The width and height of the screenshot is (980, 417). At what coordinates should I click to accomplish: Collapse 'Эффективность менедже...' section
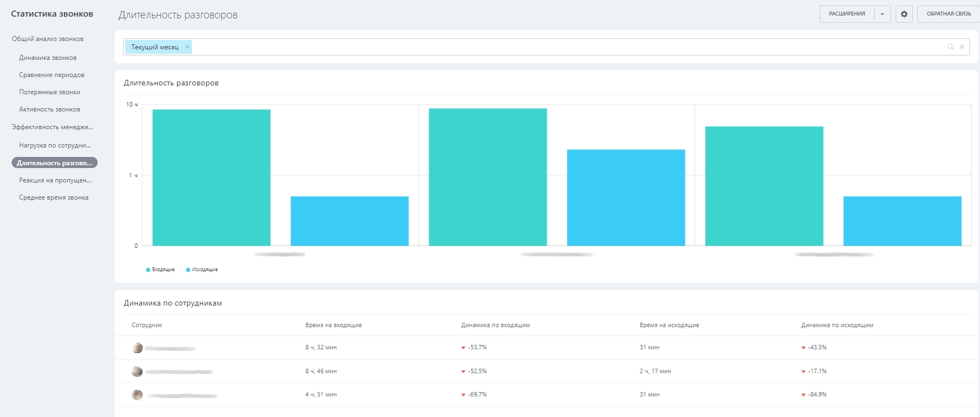pyautogui.click(x=53, y=127)
